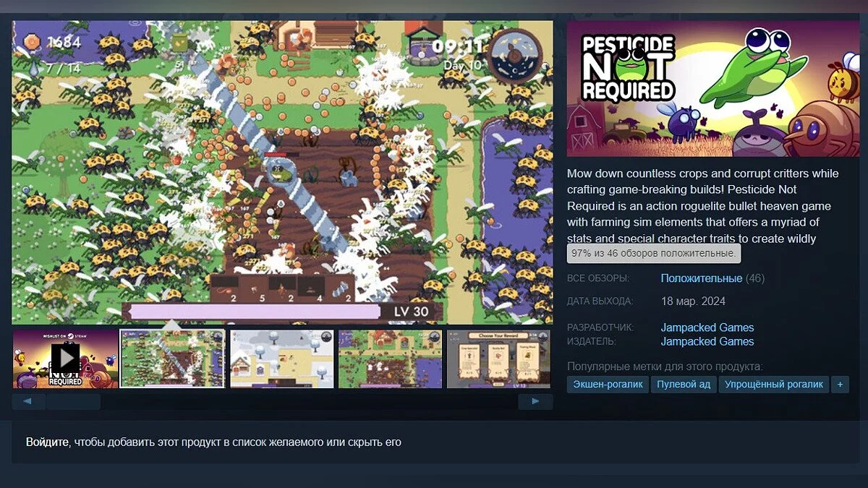Select the Пулевой ад tag
This screenshot has width=868, height=488.
click(684, 385)
